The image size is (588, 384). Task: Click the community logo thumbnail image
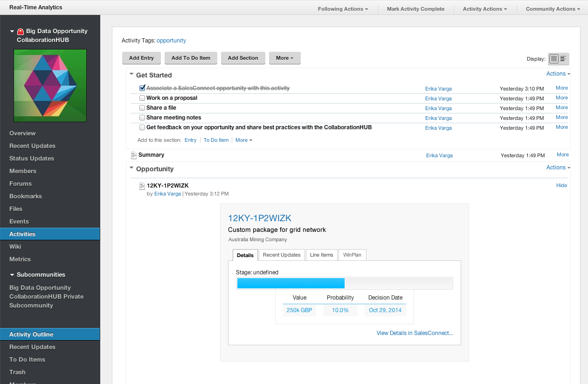(x=50, y=85)
